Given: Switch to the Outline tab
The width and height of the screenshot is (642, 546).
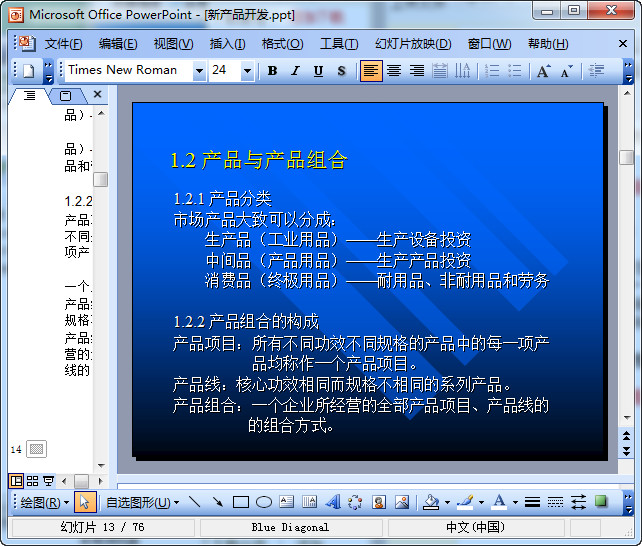Looking at the screenshot, I should pyautogui.click(x=29, y=96).
